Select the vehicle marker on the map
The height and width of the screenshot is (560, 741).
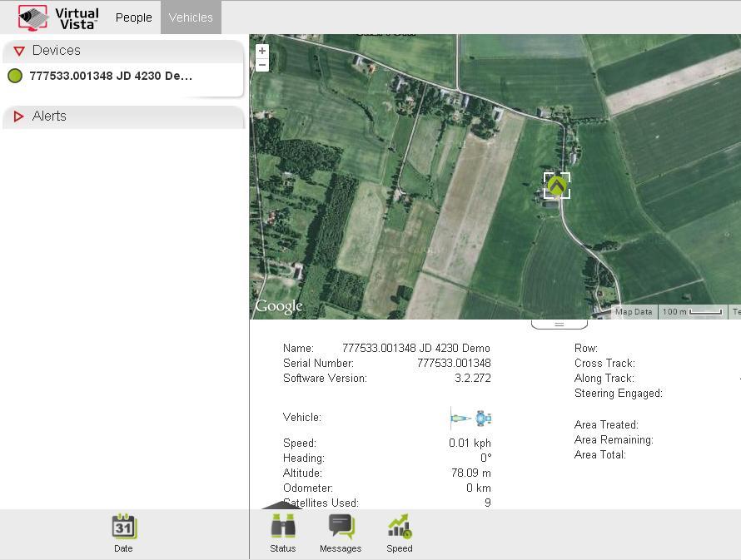(x=557, y=186)
